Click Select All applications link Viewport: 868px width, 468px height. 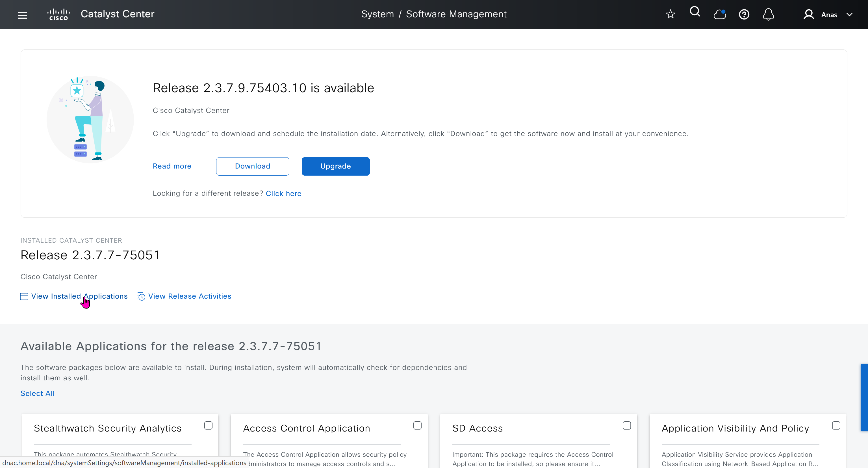coord(37,393)
